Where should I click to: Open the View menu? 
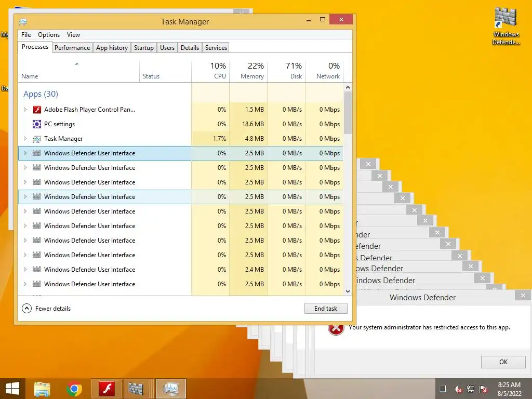pyautogui.click(x=73, y=35)
